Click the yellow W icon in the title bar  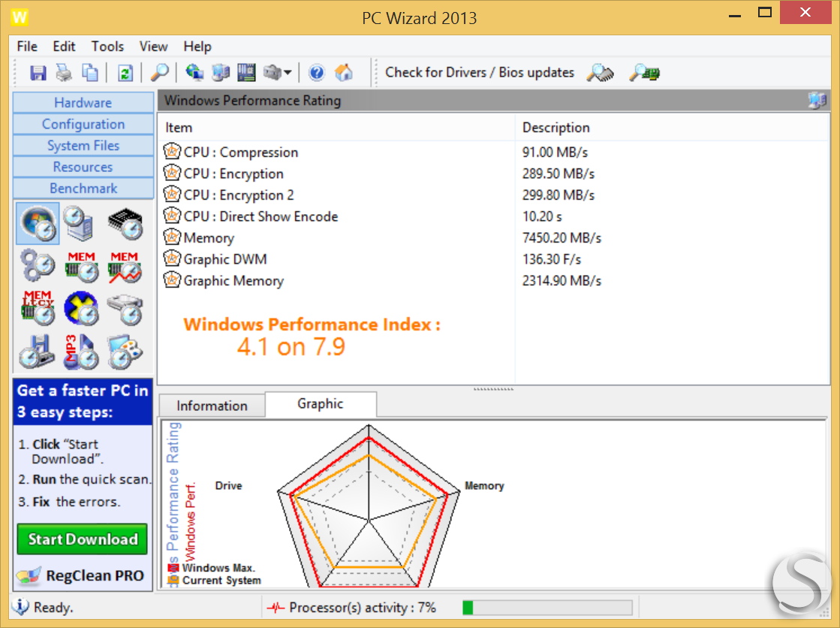click(x=20, y=17)
